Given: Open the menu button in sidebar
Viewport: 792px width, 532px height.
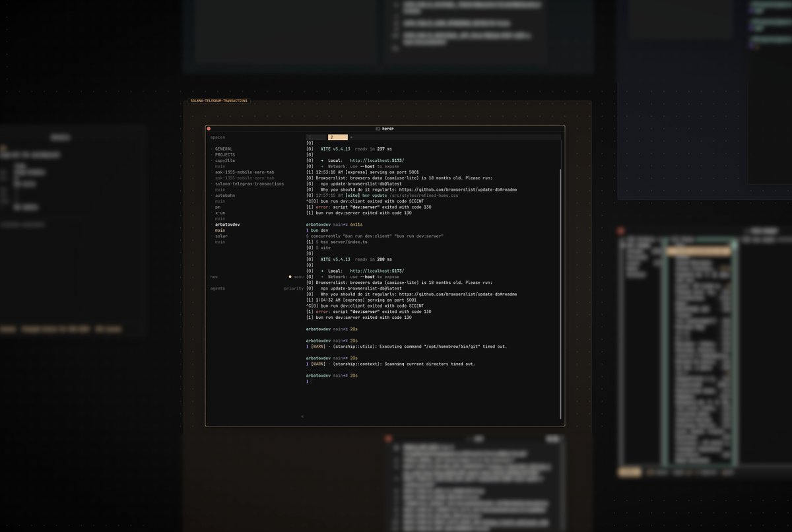Looking at the screenshot, I should pos(296,277).
